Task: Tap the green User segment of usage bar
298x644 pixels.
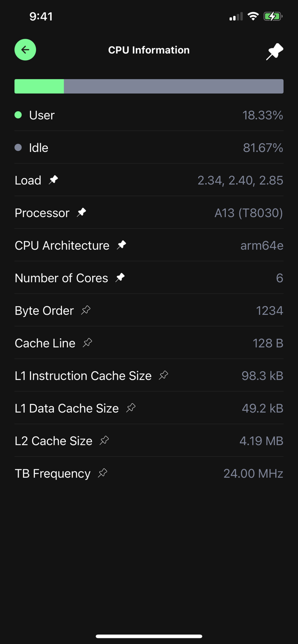Action: point(39,86)
